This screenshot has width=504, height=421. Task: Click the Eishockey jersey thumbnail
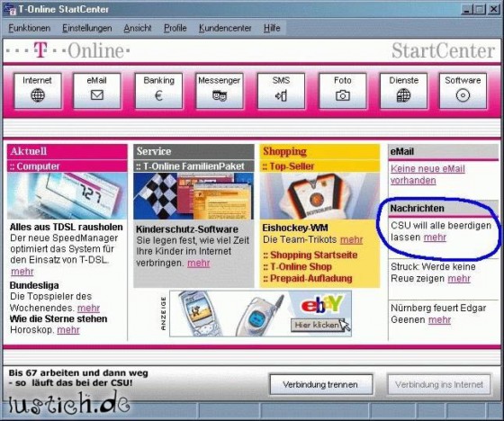(319, 196)
